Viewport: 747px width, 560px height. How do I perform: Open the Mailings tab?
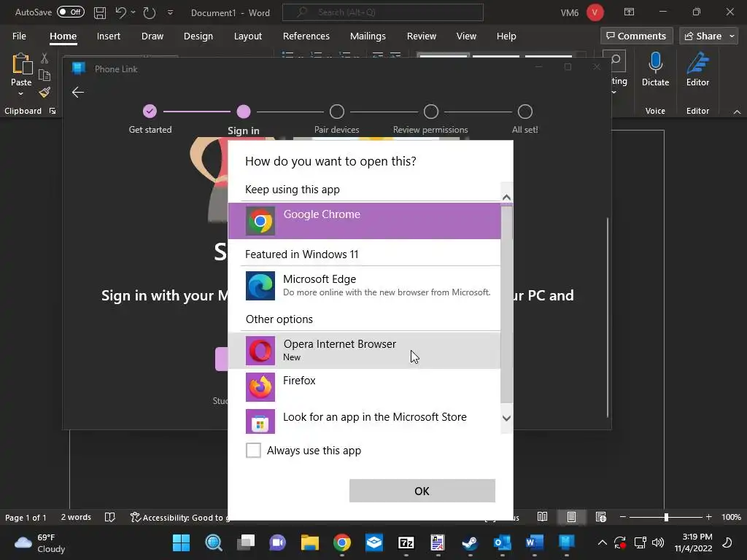pyautogui.click(x=368, y=36)
